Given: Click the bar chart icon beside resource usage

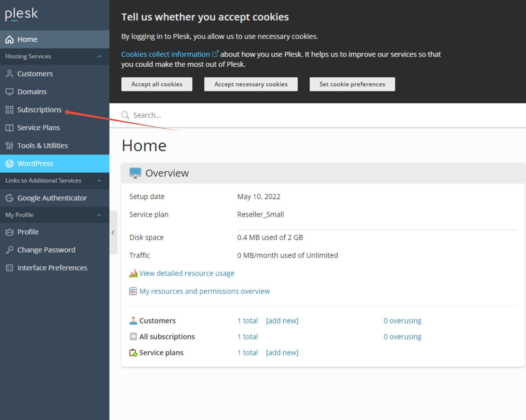Looking at the screenshot, I should [133, 273].
